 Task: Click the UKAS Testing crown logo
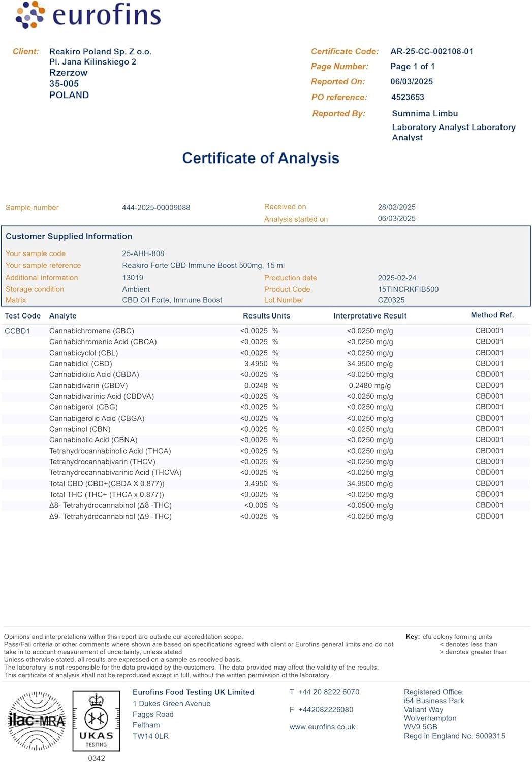coord(96,720)
